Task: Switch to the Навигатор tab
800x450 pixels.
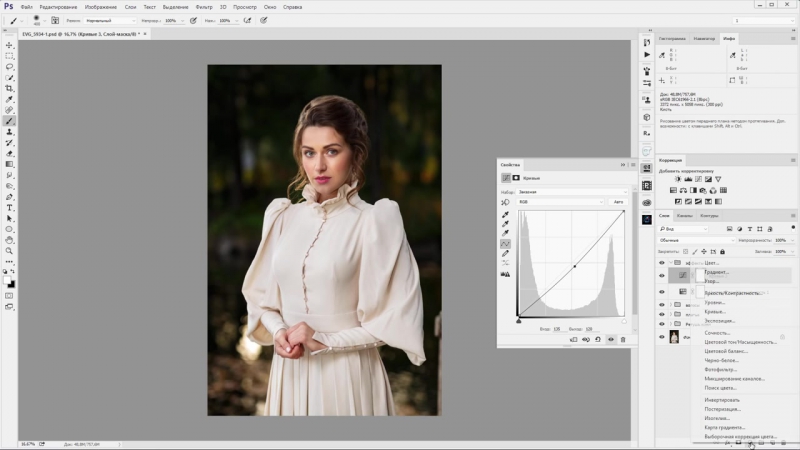Action: (704, 39)
